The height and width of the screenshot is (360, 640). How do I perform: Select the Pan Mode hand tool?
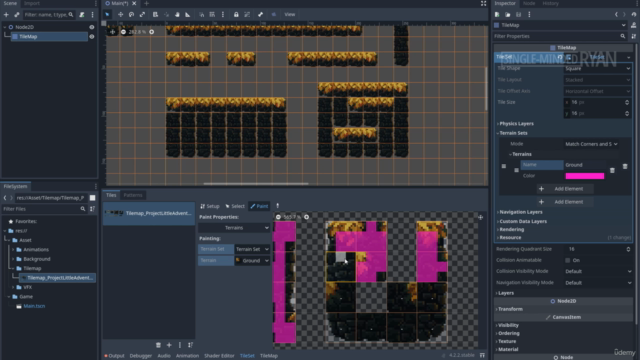coord(177,14)
